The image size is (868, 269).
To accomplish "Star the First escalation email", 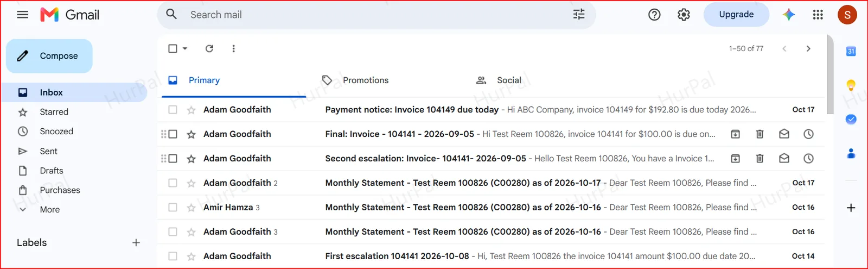I will (x=191, y=257).
